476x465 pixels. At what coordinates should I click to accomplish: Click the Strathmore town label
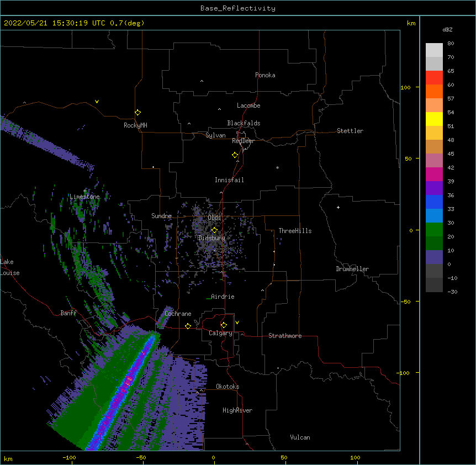pyautogui.click(x=285, y=336)
